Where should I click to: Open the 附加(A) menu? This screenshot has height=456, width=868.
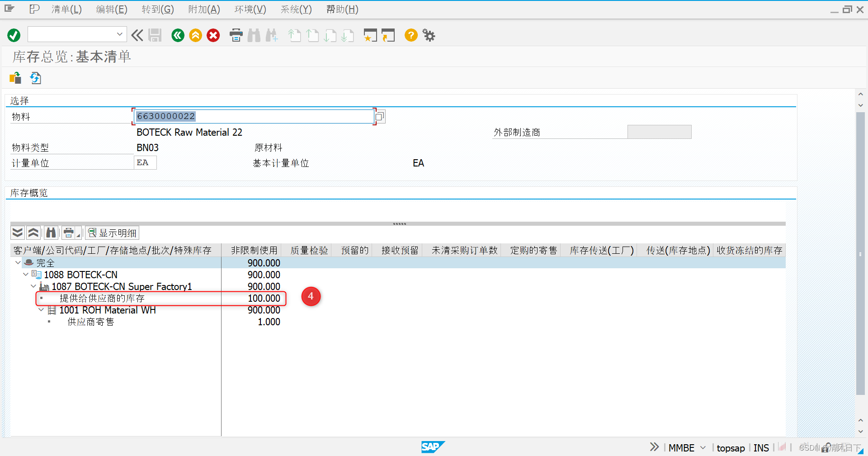(204, 9)
